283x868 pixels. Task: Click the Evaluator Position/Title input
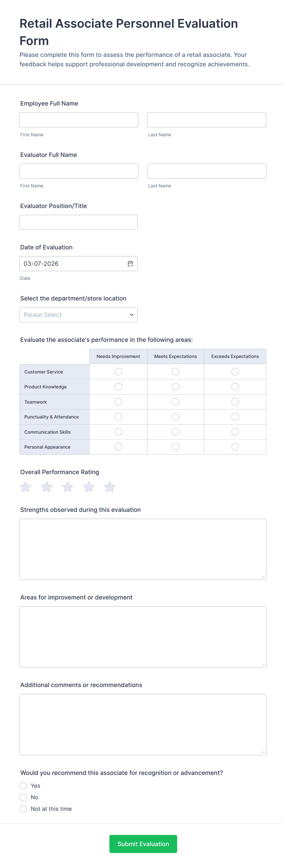pos(79,222)
